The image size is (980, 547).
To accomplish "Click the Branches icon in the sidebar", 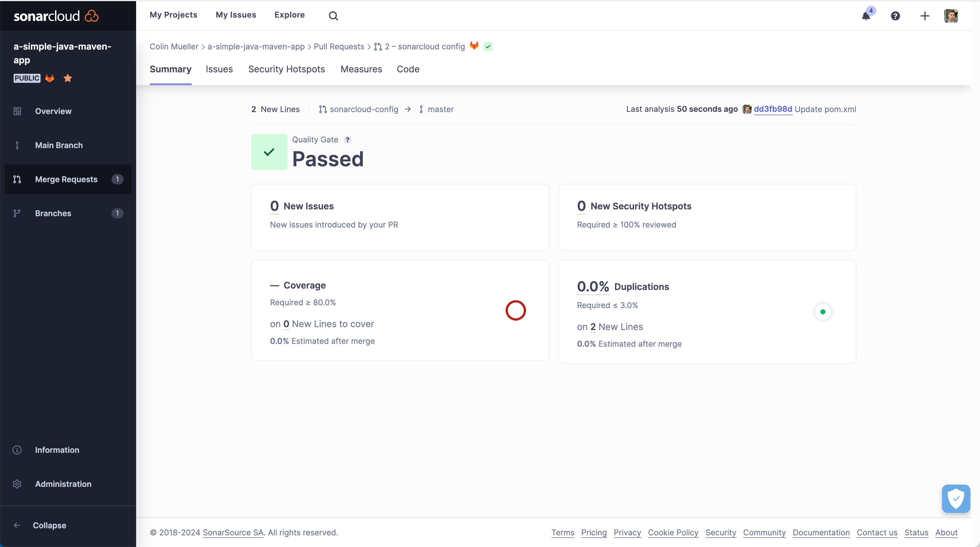I will tap(17, 213).
